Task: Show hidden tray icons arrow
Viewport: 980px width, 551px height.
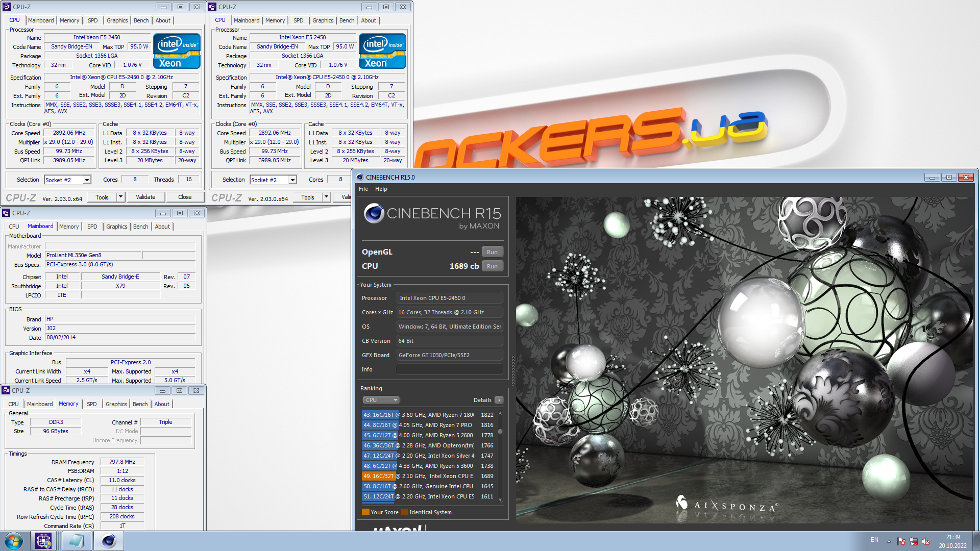Action: (889, 541)
